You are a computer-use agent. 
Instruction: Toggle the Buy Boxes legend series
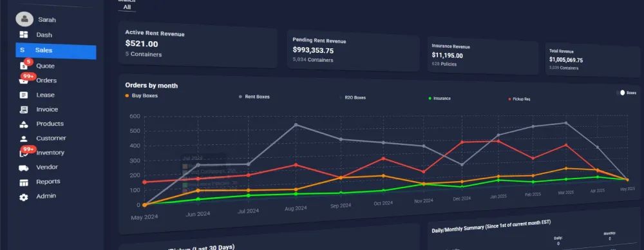tap(142, 95)
